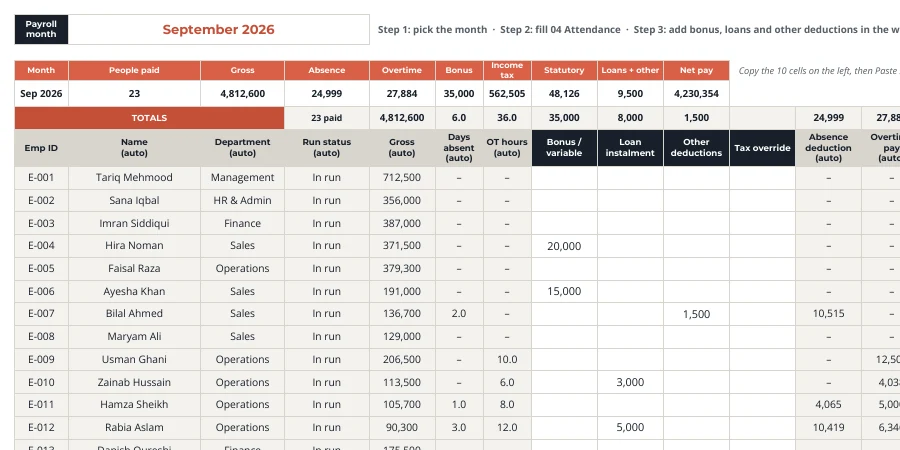The image size is (900, 450).
Task: Select the name Maryam Ali
Action: [x=134, y=337]
